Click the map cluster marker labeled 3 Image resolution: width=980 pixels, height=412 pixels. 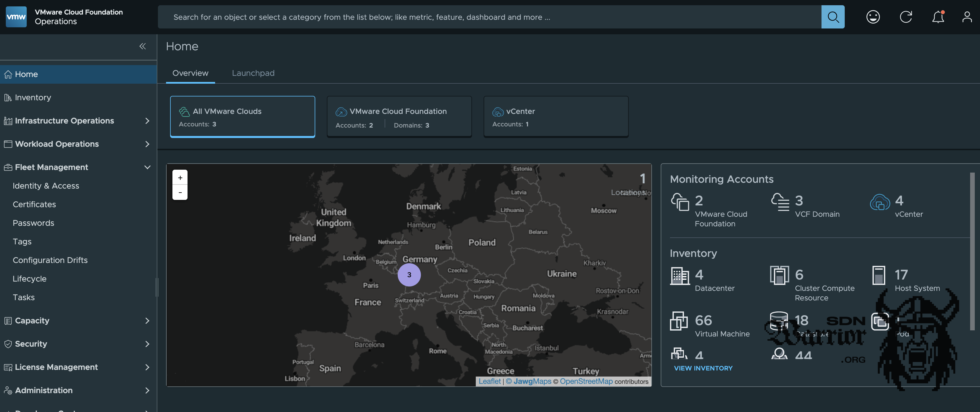pyautogui.click(x=409, y=275)
